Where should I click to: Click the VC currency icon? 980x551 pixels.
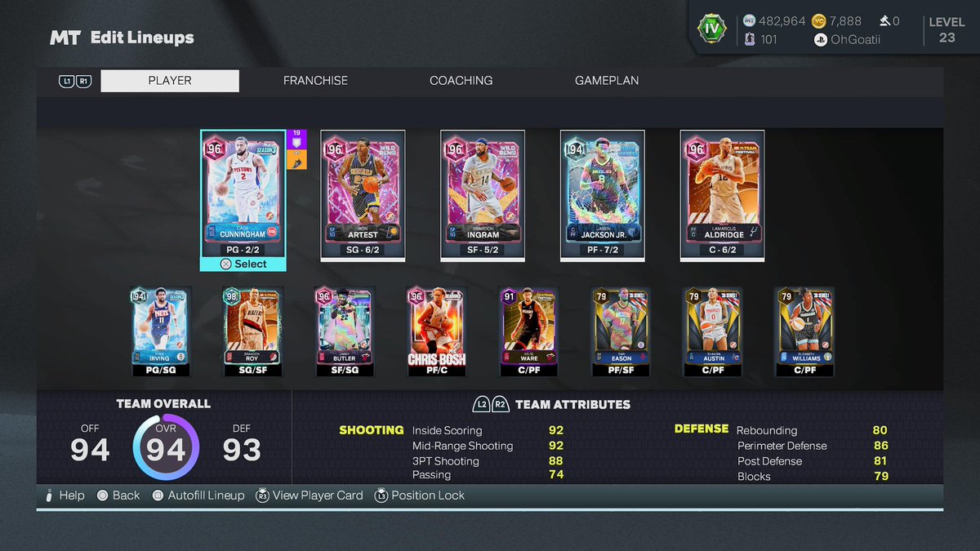pyautogui.click(x=820, y=21)
